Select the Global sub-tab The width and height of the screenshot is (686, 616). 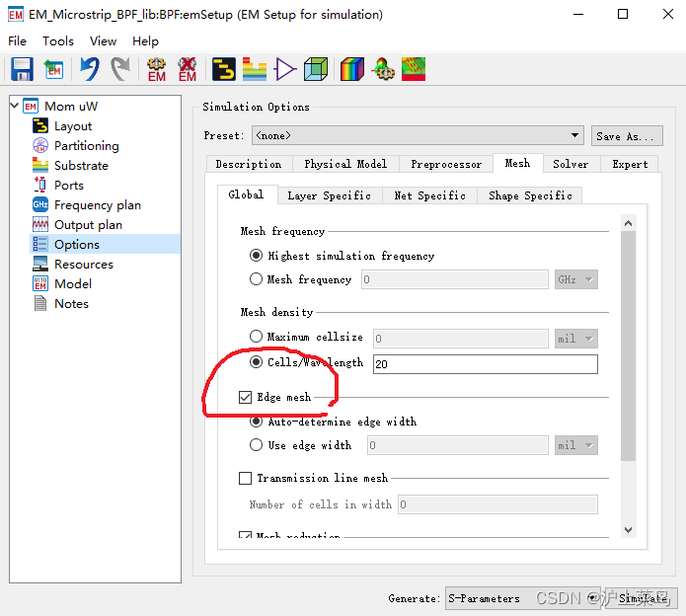246,194
